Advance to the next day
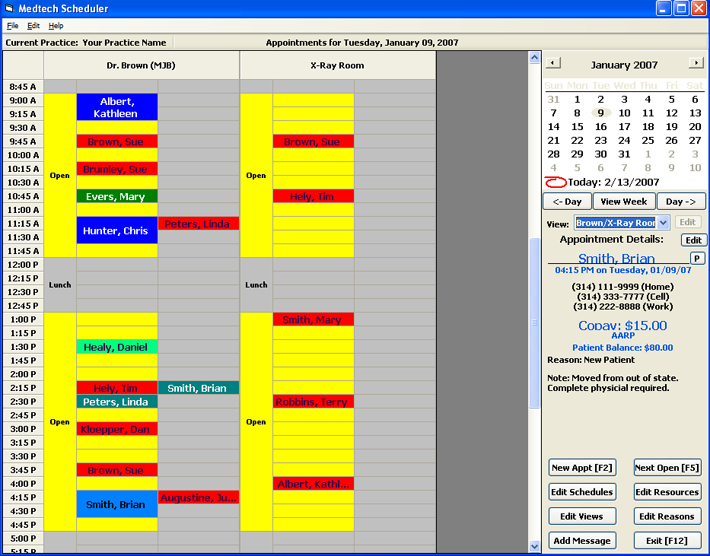The height and width of the screenshot is (556, 710). click(x=681, y=201)
